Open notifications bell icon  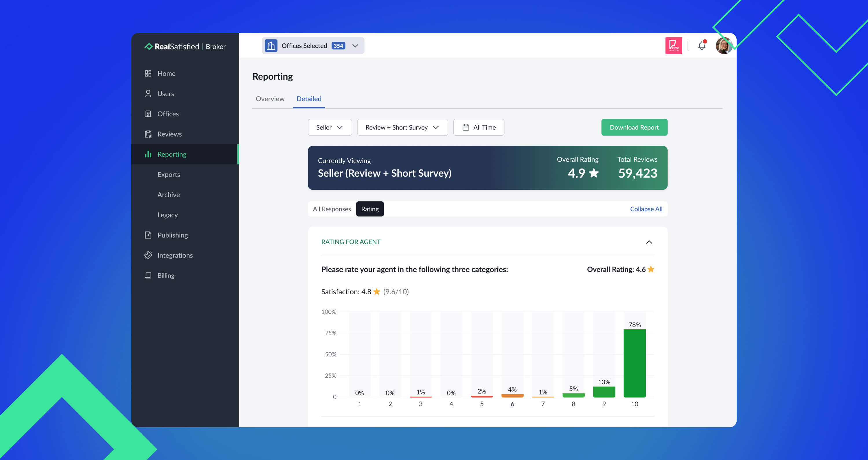click(702, 45)
